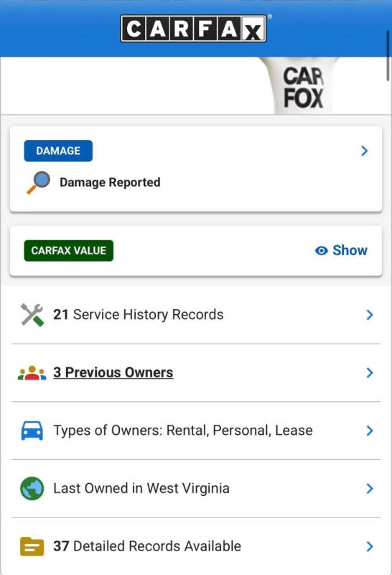The height and width of the screenshot is (575, 392).
Task: Click the people group owners icon
Action: (x=32, y=373)
